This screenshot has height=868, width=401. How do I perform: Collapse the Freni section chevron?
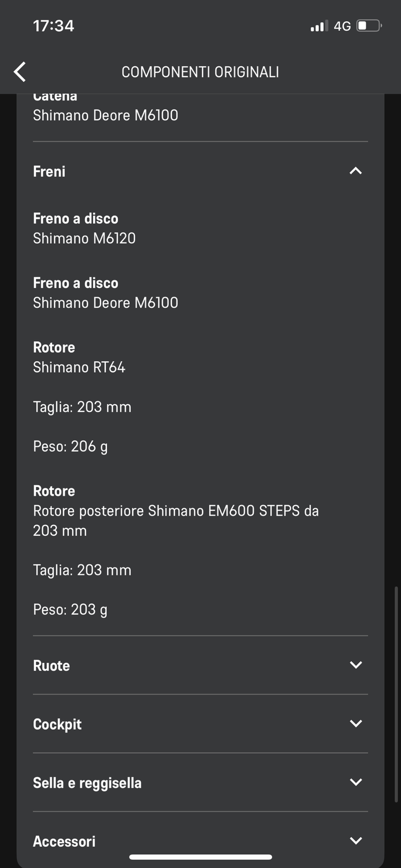pos(356,171)
